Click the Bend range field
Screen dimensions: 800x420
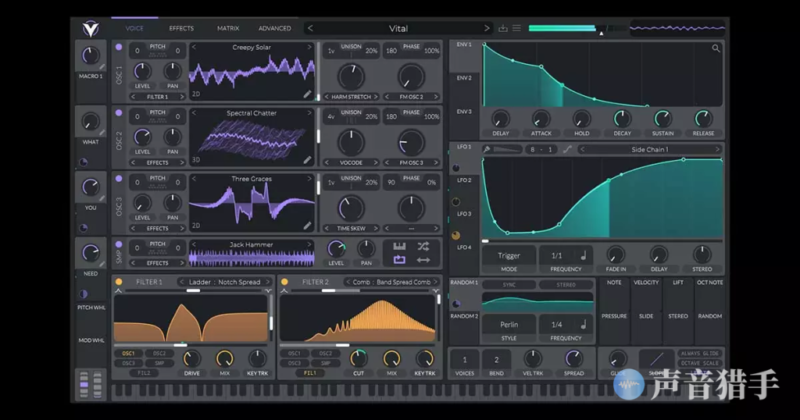coord(496,360)
